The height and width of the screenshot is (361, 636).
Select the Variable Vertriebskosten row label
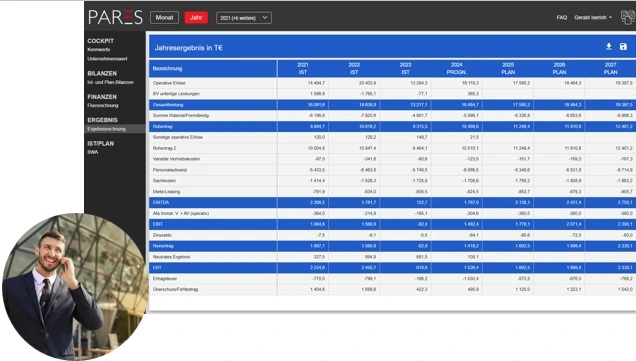click(x=176, y=159)
